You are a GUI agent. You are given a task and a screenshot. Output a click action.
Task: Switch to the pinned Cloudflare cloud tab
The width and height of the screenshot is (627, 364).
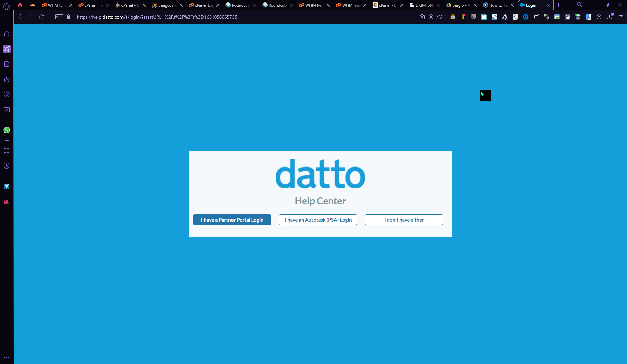[x=33, y=5]
